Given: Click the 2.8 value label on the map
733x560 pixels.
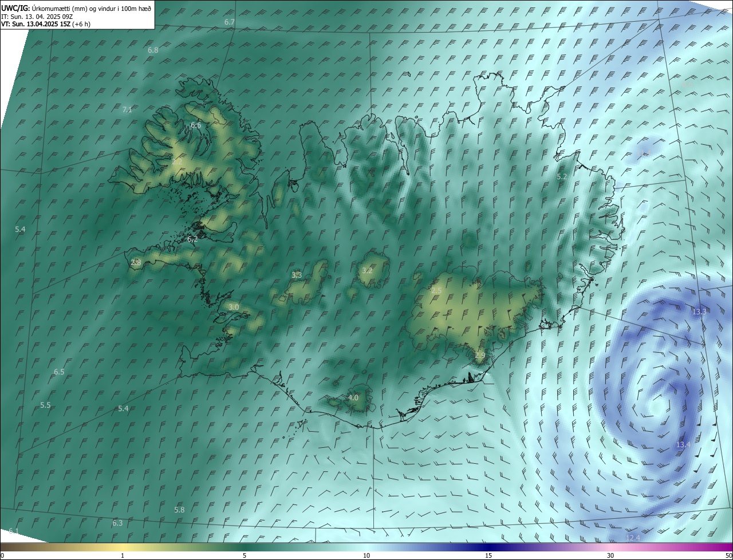Looking at the screenshot, I should point(136,263).
